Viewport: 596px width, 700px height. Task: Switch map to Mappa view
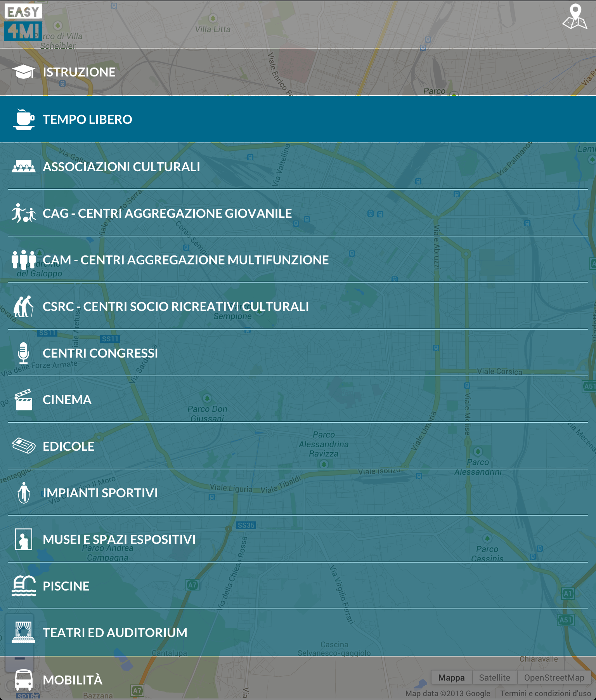(451, 677)
